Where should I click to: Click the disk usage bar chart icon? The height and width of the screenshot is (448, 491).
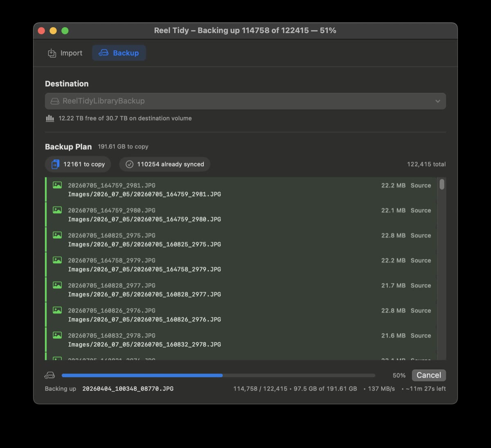(50, 118)
